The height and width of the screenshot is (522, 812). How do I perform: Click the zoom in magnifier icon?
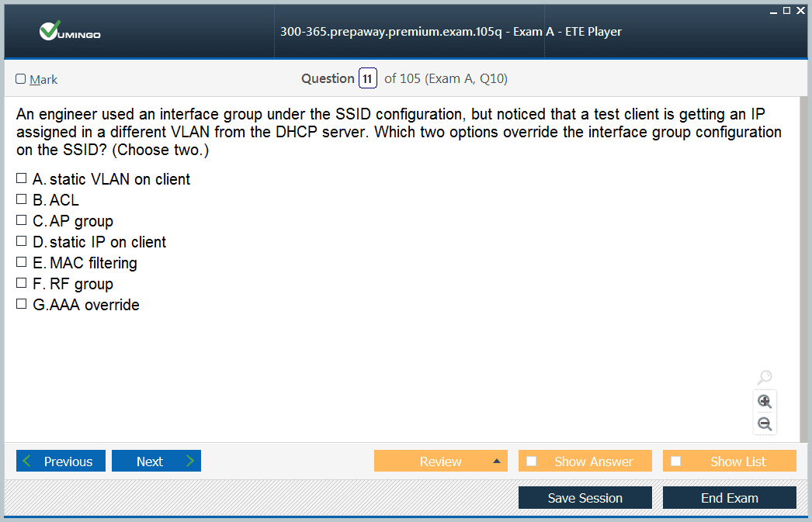(765, 402)
